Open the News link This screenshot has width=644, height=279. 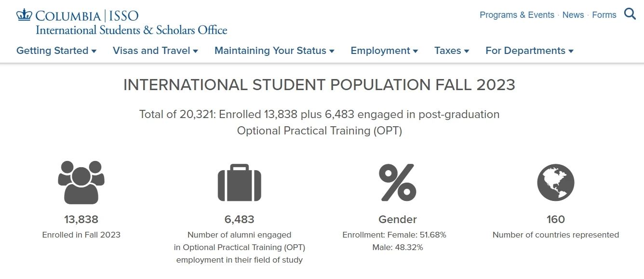click(573, 15)
